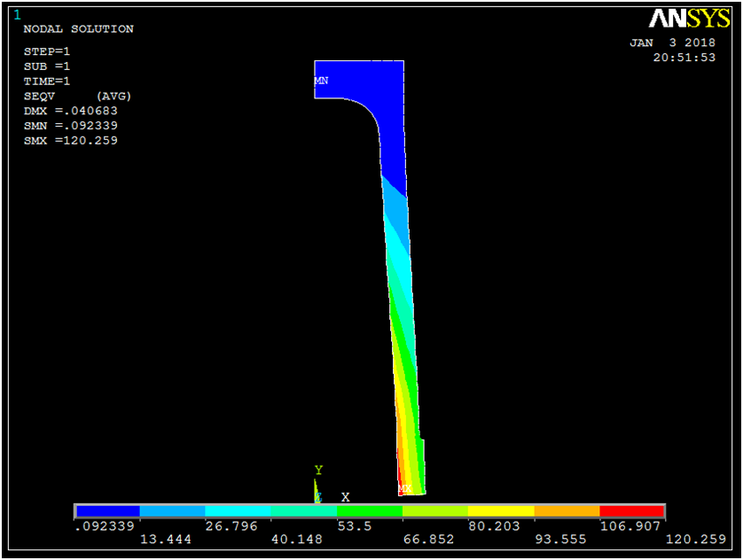This screenshot has width=743, height=560.
Task: Select the DMX =.040683 value
Action: (70, 111)
